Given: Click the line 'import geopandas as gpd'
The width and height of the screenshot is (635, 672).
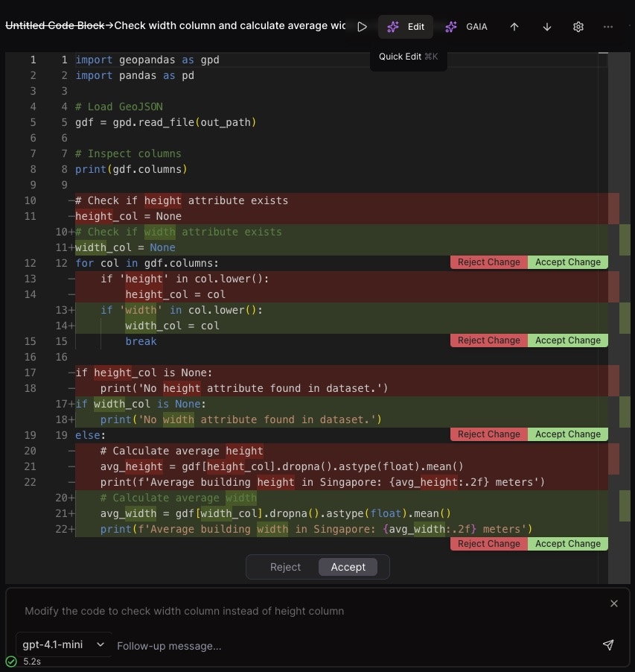Looking at the screenshot, I should click(x=147, y=60).
